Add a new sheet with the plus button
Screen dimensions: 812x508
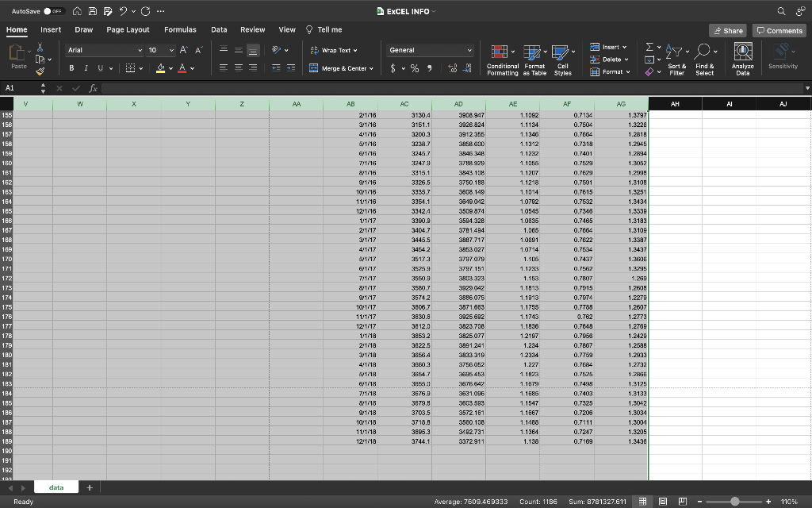(x=89, y=487)
